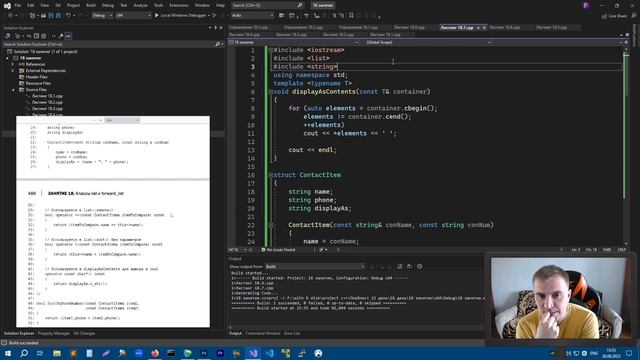640x360 pixels.
Task: Switch to Command Window tab
Action: 262,333
